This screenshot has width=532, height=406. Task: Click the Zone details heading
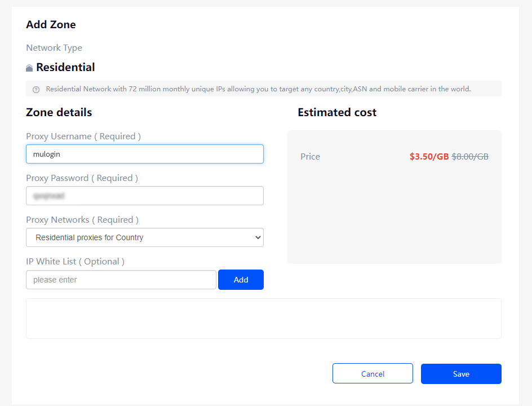59,112
